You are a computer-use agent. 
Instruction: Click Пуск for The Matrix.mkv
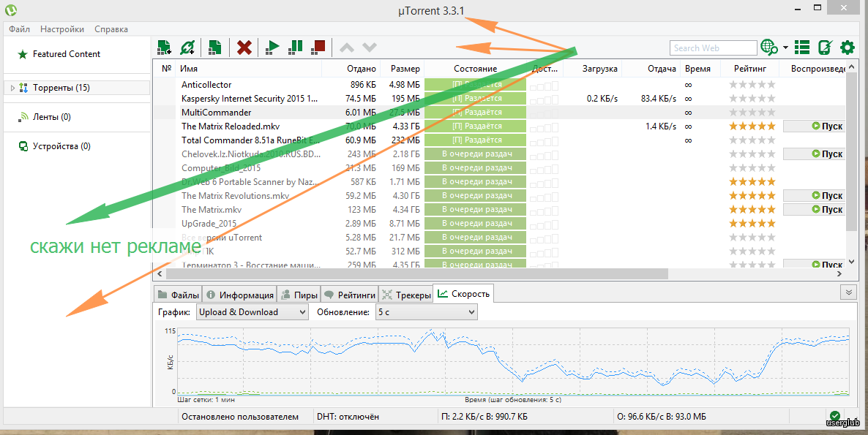814,210
